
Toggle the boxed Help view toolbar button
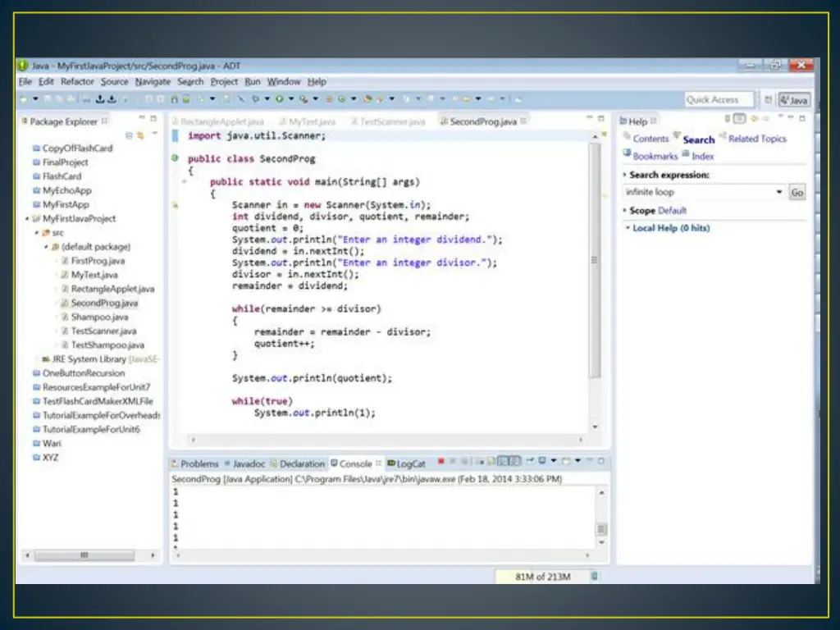[x=739, y=118]
